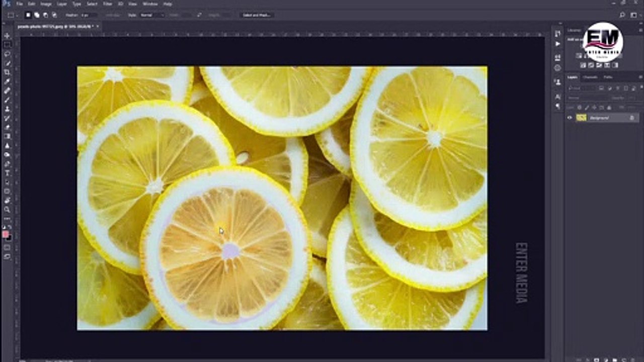Select the Gradient tool
The width and height of the screenshot is (644, 362).
click(7, 136)
